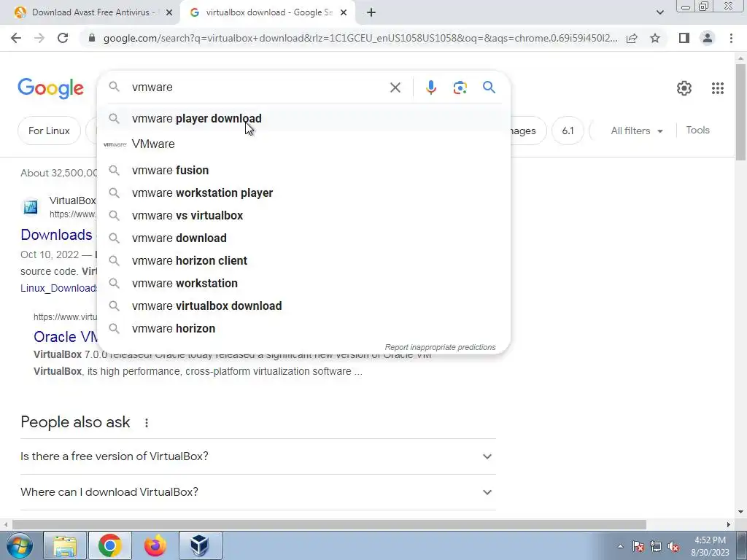Choose suggestion 'vmware vs virtualbox'
The height and width of the screenshot is (560, 747).
click(303, 215)
